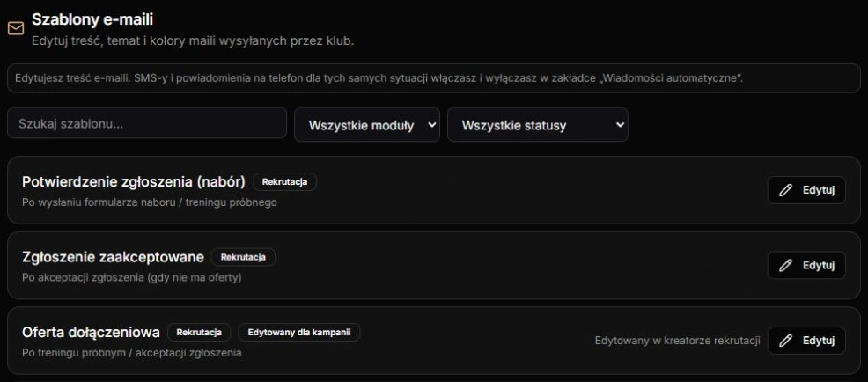Select the Oferta dołączeniowa title
This screenshot has height=382, width=868.
(91, 332)
